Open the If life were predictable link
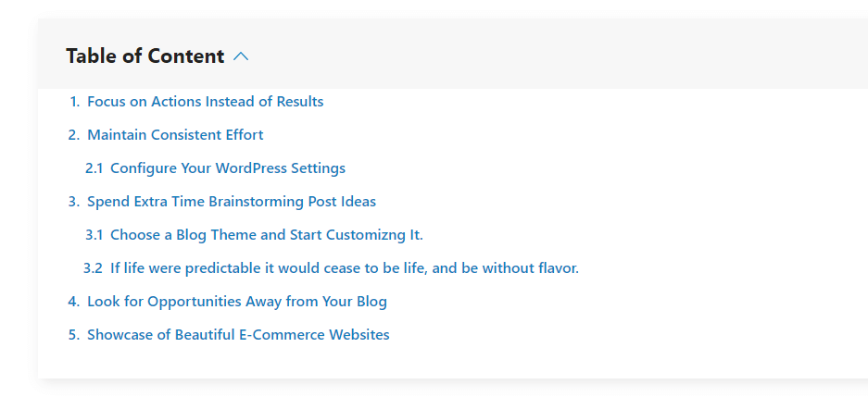The image size is (868, 397). point(344,268)
